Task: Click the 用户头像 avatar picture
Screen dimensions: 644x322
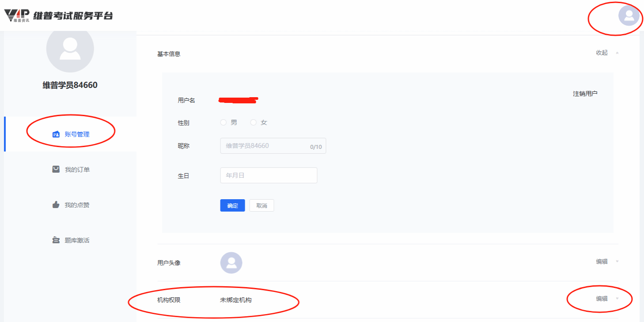Action: pyautogui.click(x=231, y=263)
